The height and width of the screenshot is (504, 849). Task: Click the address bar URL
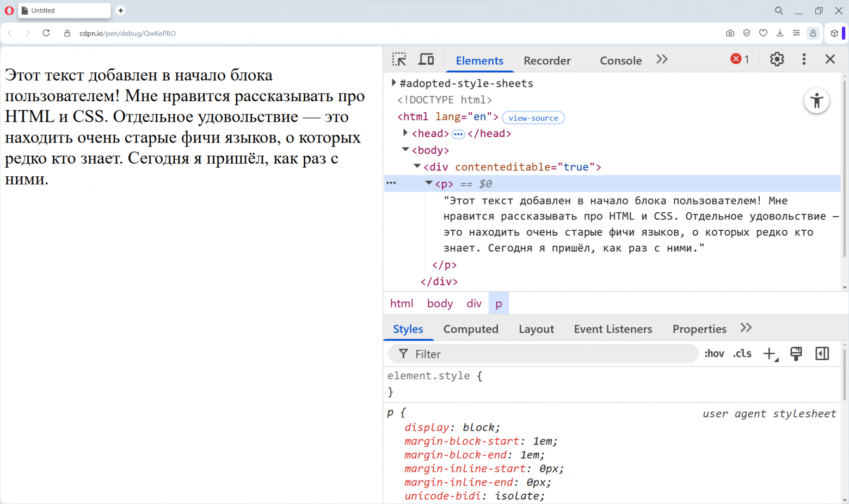[127, 33]
